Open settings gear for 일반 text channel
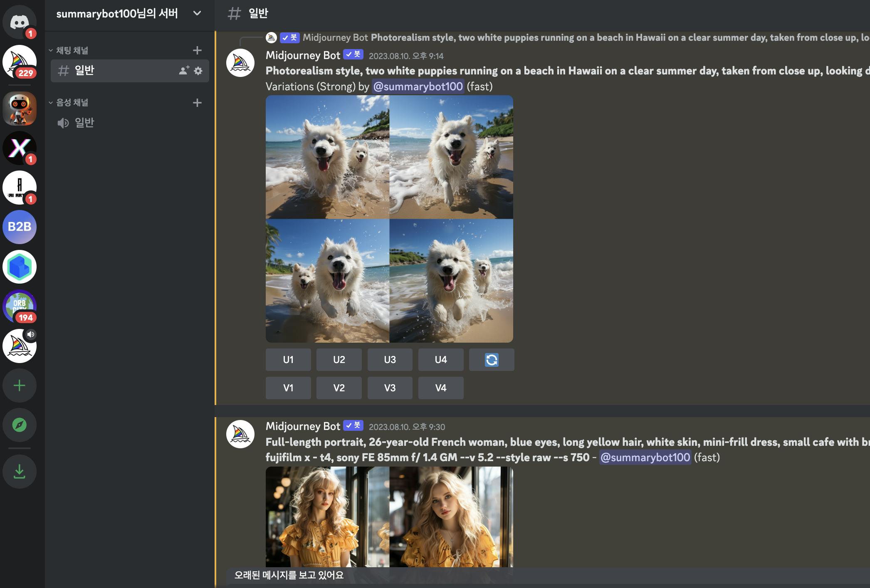870x588 pixels. [x=198, y=71]
